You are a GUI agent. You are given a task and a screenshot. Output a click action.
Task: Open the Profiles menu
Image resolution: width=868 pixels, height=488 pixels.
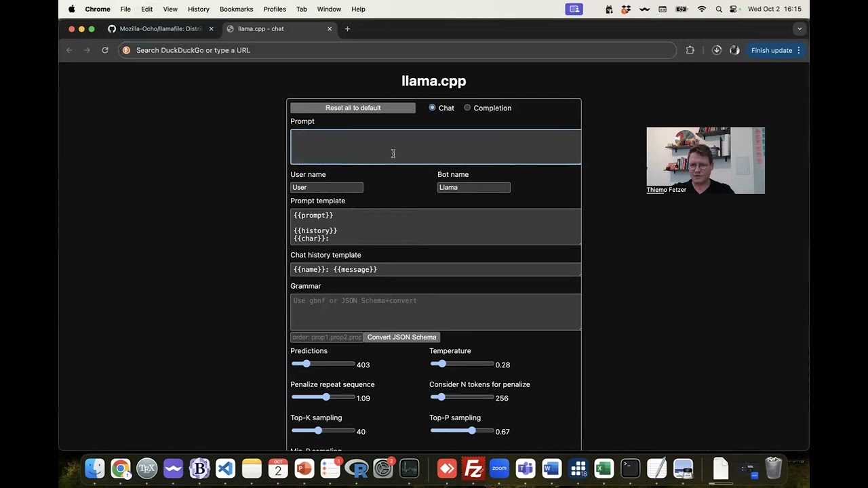275,9
